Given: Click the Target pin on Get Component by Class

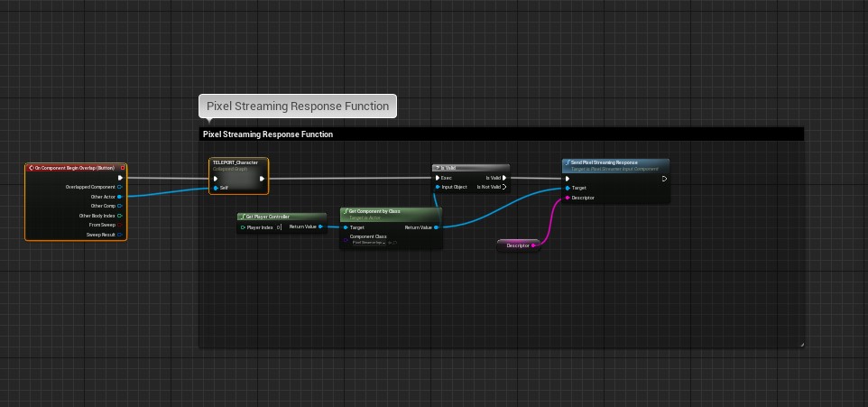Looking at the screenshot, I should (x=346, y=227).
